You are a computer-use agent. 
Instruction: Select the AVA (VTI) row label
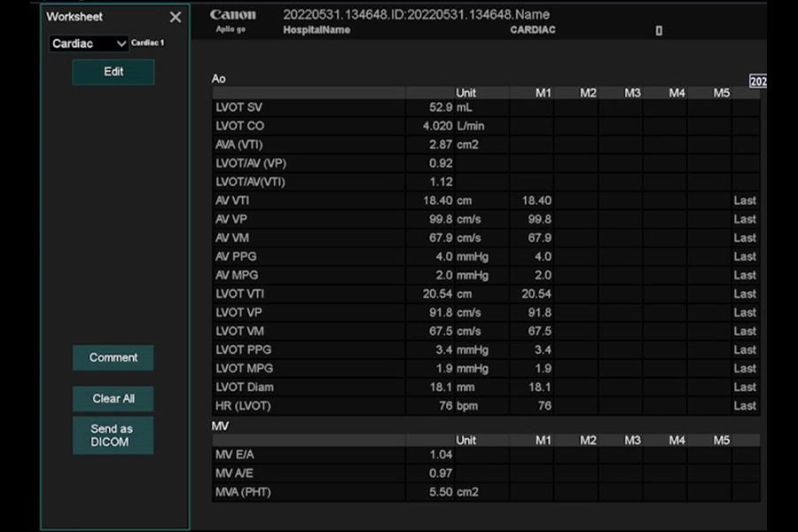coord(239,145)
